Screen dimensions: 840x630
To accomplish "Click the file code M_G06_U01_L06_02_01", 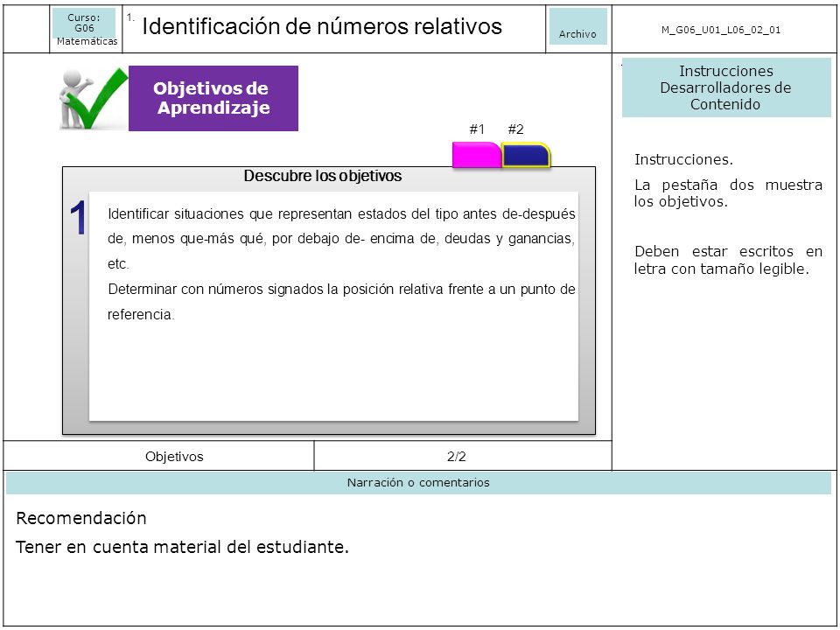I will (720, 30).
